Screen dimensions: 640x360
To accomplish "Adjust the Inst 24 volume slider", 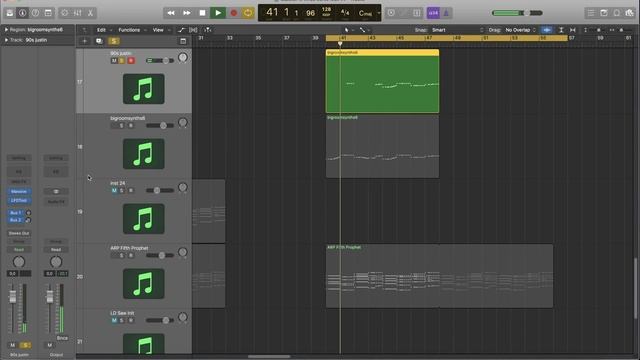I will (x=160, y=190).
